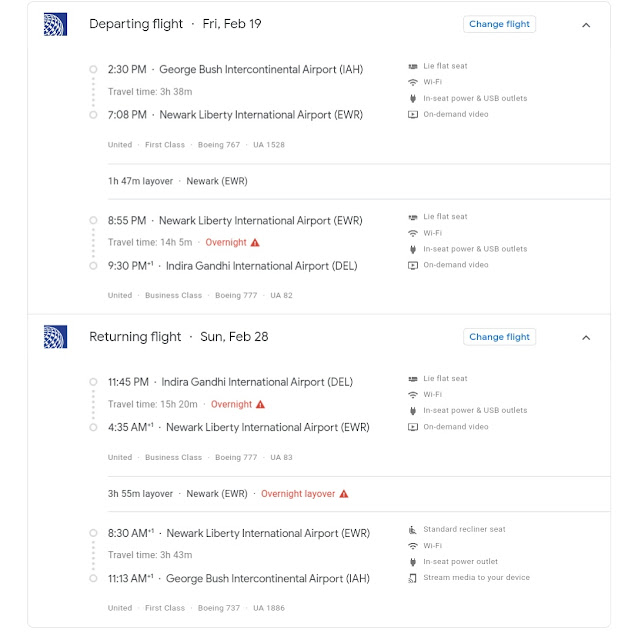This screenshot has width=635, height=640.
Task: Click the red Overnight layover label
Action: point(298,494)
